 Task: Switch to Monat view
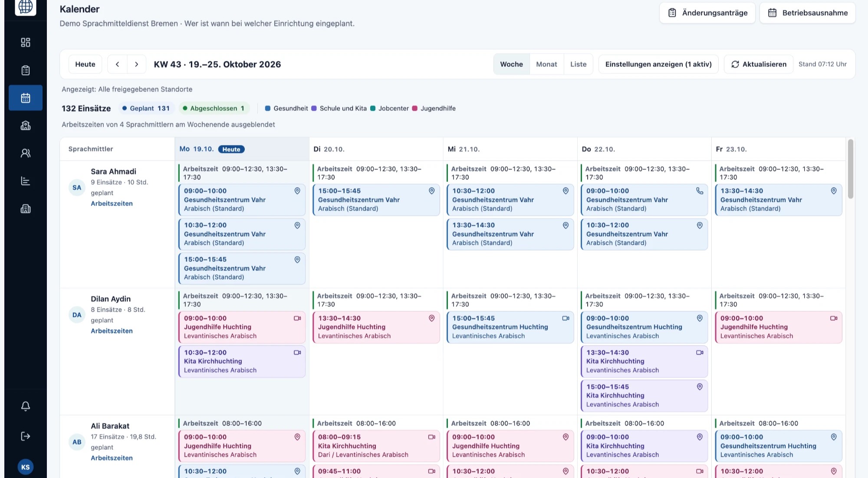coord(546,64)
